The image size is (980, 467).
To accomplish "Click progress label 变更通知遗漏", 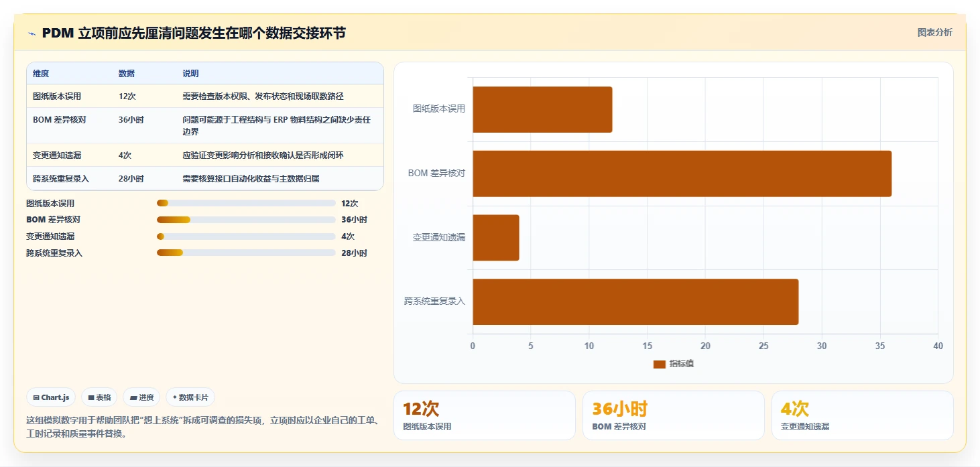I will point(50,237).
